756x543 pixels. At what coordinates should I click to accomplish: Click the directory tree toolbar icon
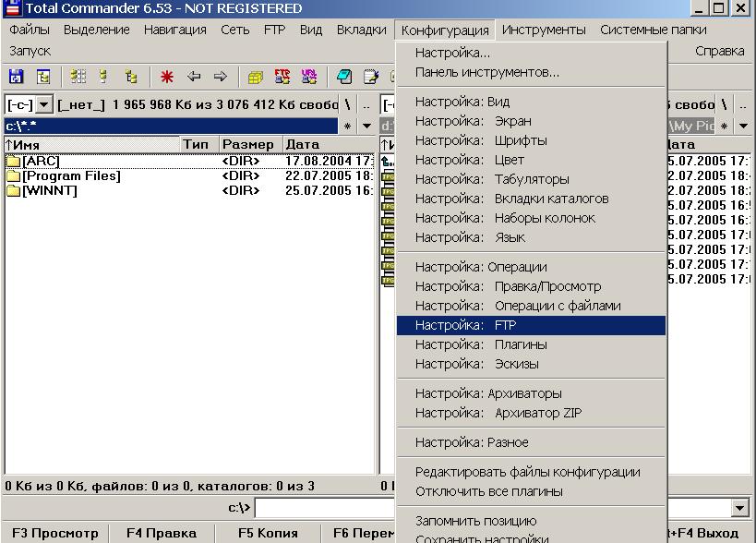(130, 78)
